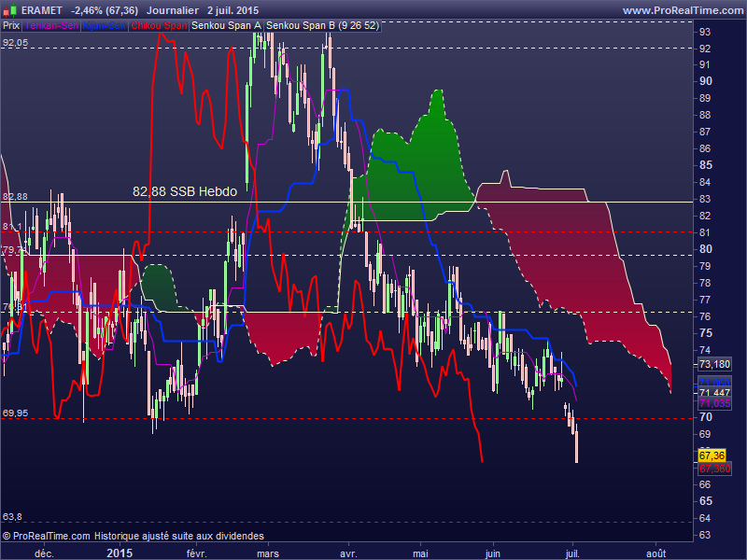Click the 73,180 price tag on price axis
This screenshot has width=747, height=560.
[714, 364]
